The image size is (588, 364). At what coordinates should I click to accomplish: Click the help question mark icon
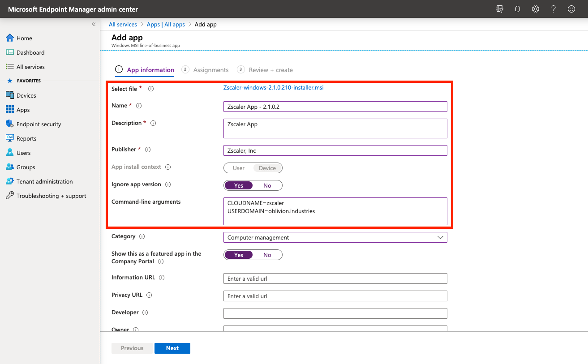[554, 9]
